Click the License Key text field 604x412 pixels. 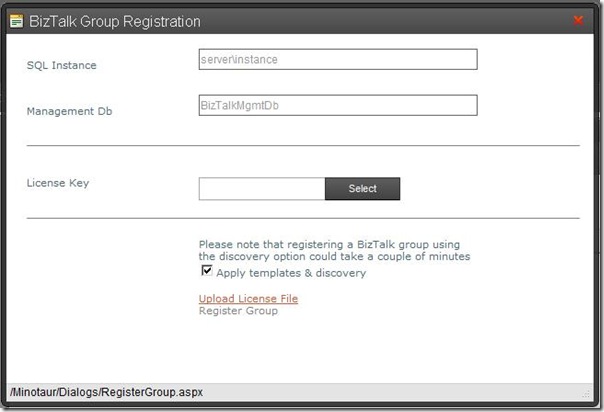click(262, 188)
